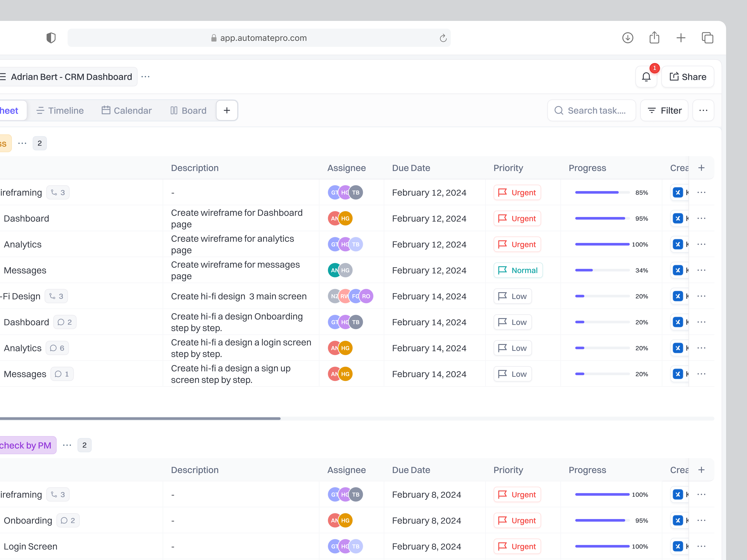Click the browser downloads icon
747x560 pixels.
click(x=628, y=38)
